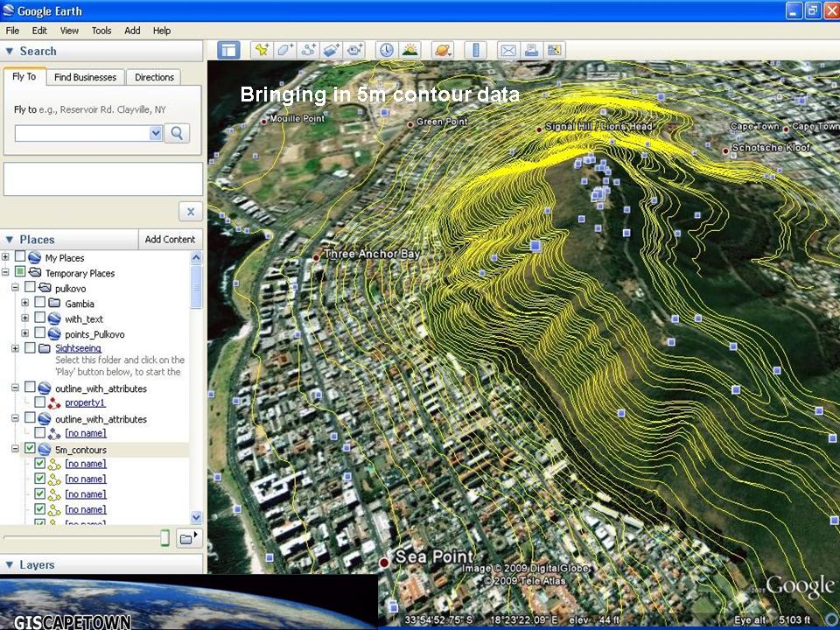Open the property1 link

pyautogui.click(x=85, y=402)
